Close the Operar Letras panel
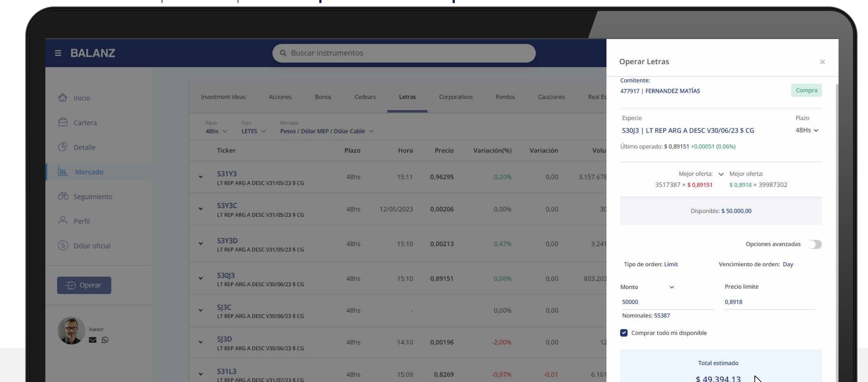The width and height of the screenshot is (868, 382). (x=822, y=62)
